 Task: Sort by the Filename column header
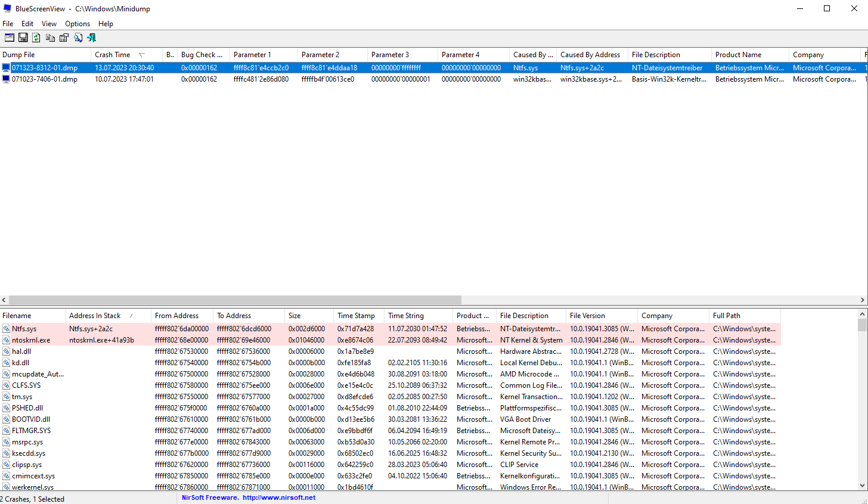tap(33, 316)
